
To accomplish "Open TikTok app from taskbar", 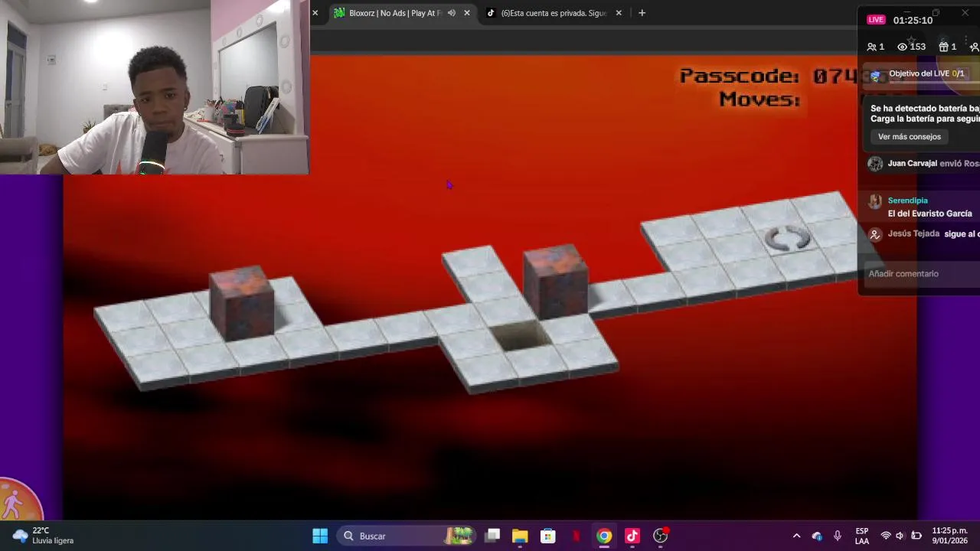I will [632, 536].
